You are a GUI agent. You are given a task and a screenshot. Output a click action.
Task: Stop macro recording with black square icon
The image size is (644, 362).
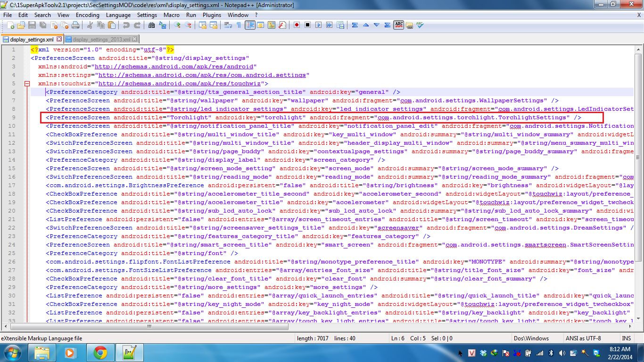pos(307,25)
